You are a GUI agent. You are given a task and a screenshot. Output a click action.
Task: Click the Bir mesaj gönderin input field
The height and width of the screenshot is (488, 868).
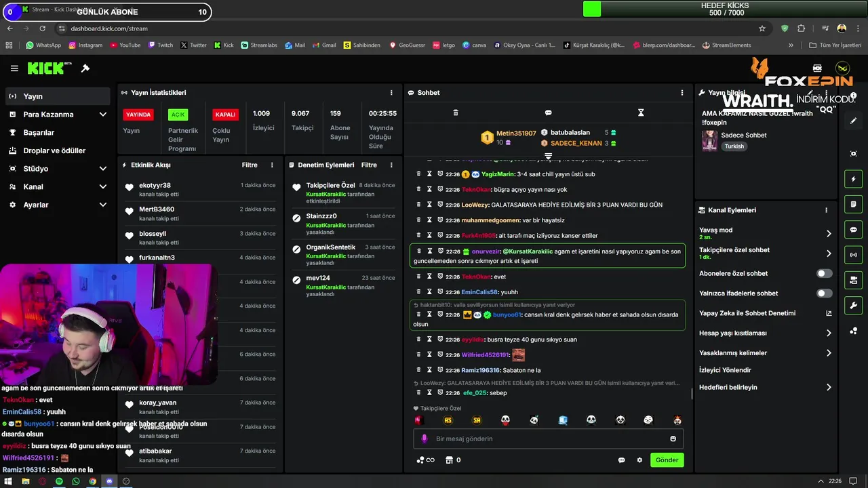tap(549, 439)
